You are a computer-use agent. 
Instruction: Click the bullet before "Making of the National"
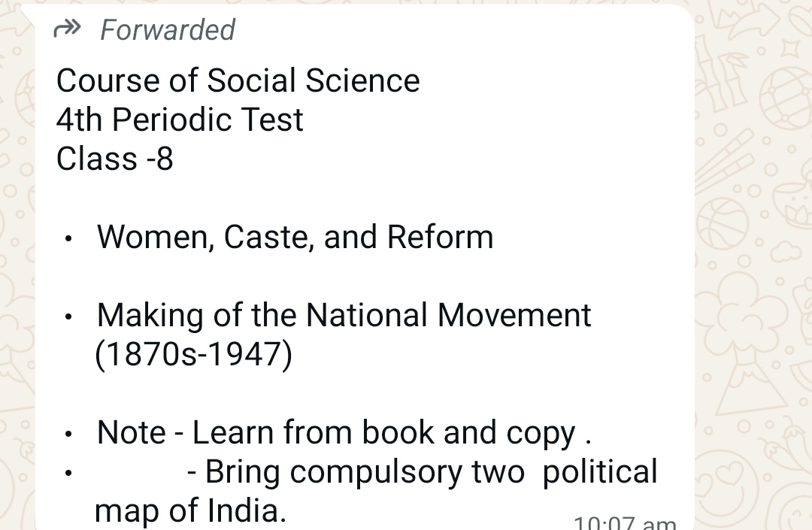pyautogui.click(x=69, y=317)
